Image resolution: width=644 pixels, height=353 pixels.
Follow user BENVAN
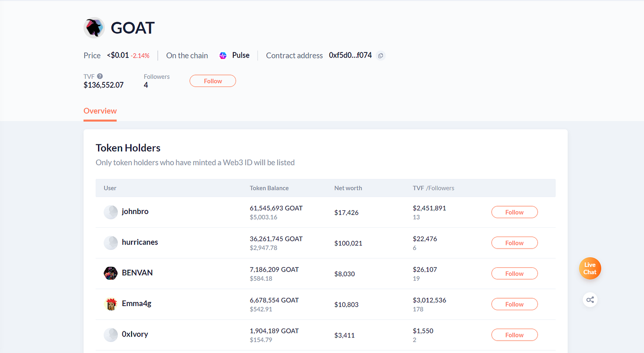tap(514, 273)
